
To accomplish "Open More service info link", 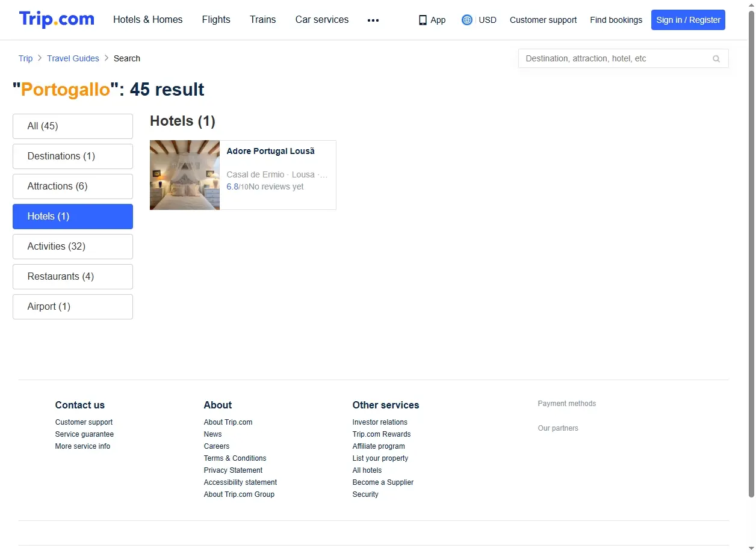I will coord(82,446).
